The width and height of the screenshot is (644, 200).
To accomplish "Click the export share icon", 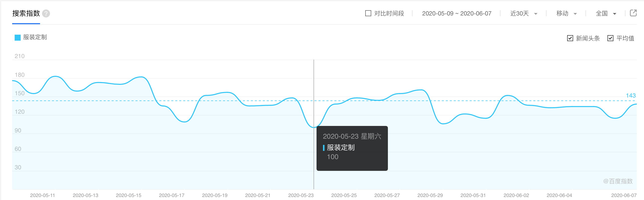I will point(633,13).
